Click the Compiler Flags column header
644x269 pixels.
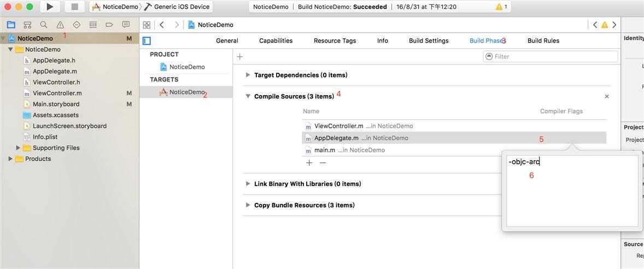pyautogui.click(x=561, y=112)
